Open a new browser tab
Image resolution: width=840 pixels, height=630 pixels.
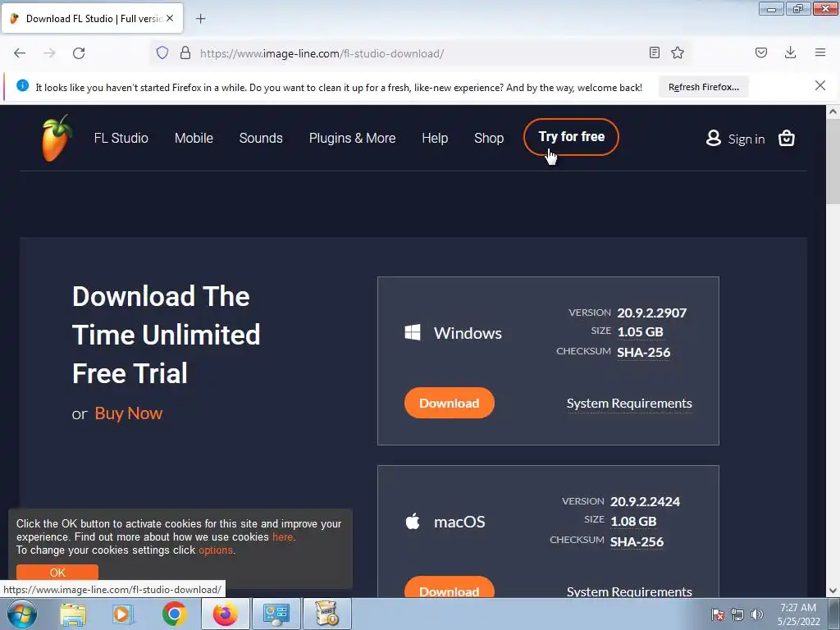[200, 19]
